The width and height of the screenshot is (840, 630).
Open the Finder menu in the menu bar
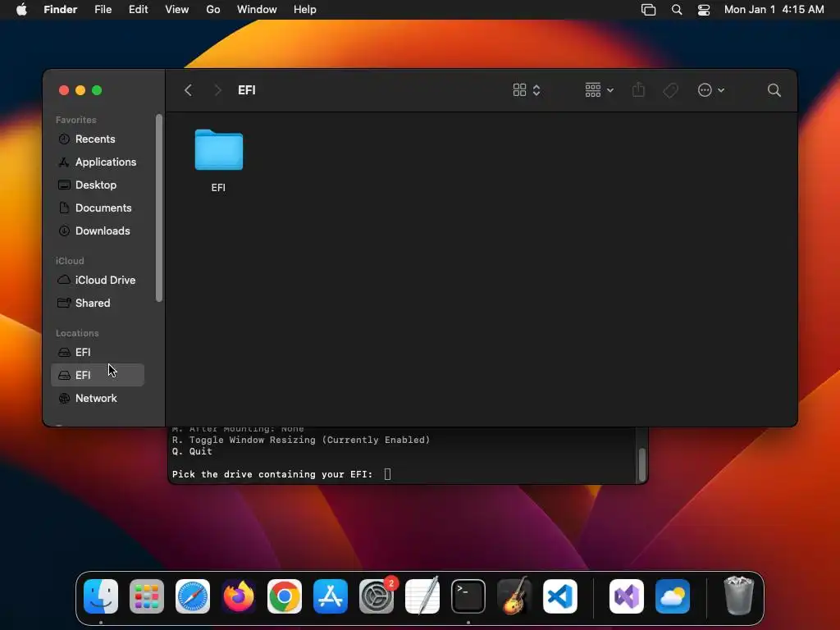[60, 10]
